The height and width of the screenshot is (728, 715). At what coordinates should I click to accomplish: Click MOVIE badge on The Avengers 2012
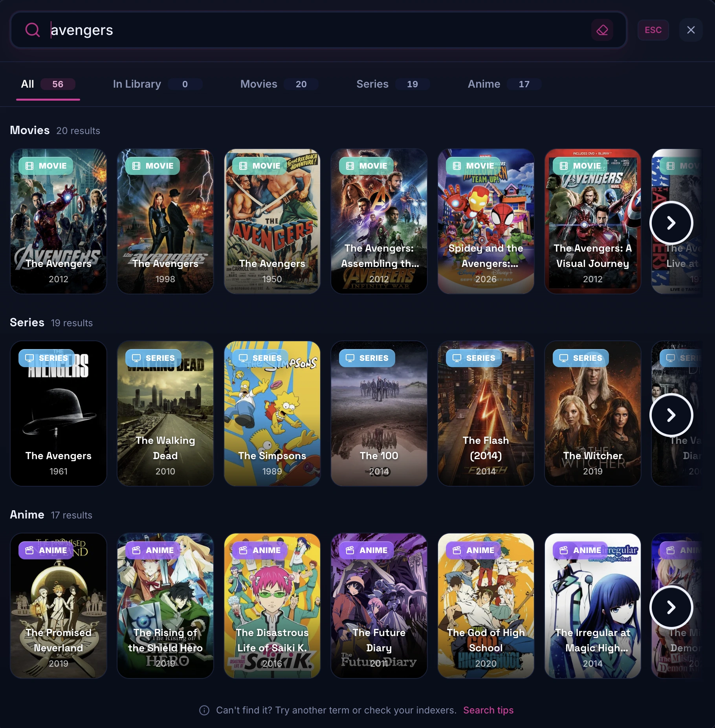pos(46,166)
